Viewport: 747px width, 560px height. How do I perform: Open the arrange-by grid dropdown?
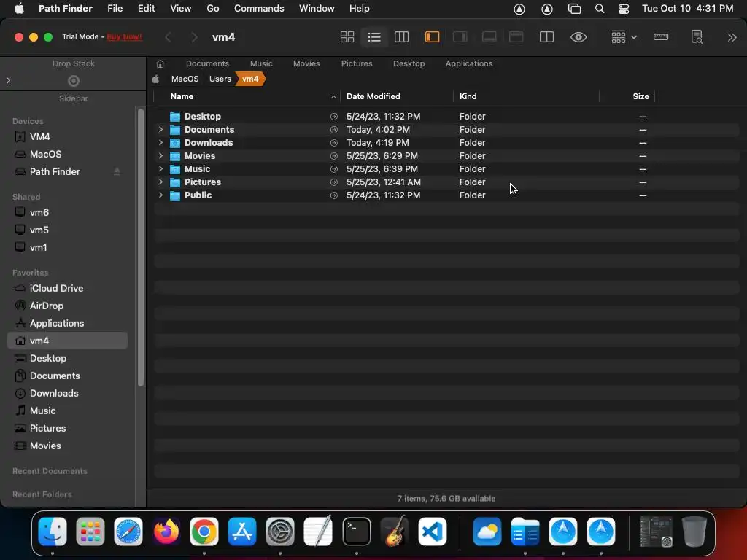click(x=624, y=37)
